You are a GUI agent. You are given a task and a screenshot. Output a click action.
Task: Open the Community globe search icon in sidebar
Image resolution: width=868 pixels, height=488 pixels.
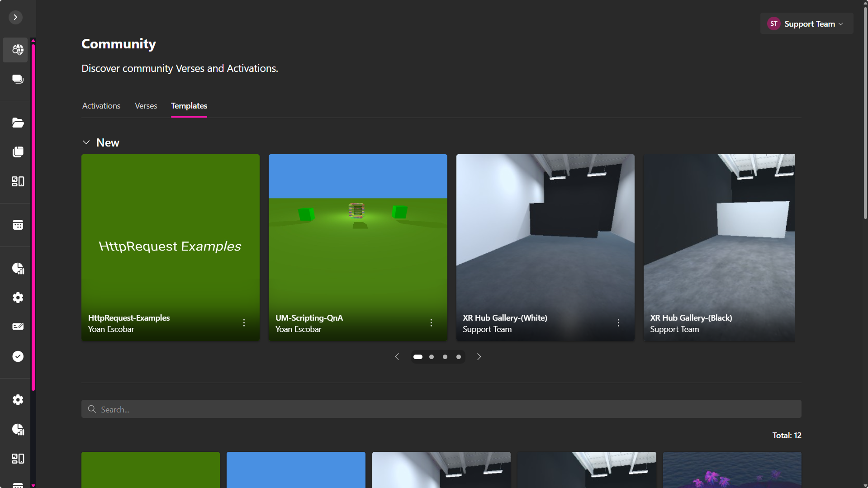click(x=18, y=50)
